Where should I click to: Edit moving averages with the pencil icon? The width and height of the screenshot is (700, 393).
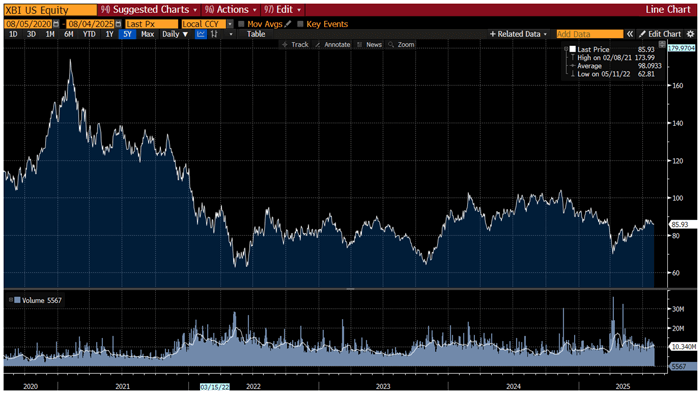tap(288, 24)
